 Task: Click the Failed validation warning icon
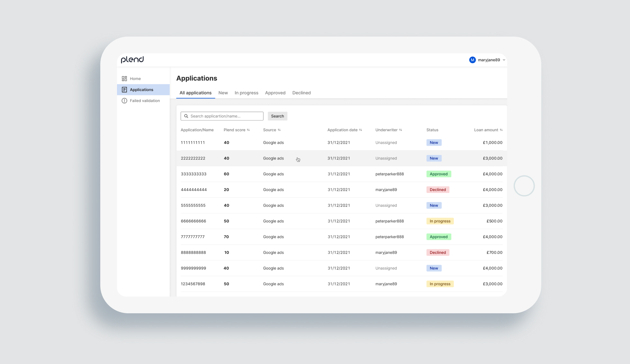(124, 101)
